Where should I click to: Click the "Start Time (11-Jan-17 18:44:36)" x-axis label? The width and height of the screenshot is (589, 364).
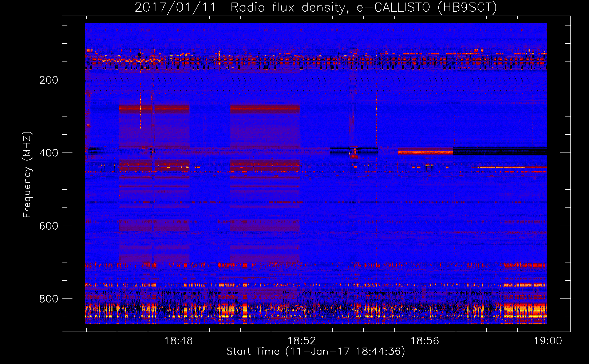point(316,352)
